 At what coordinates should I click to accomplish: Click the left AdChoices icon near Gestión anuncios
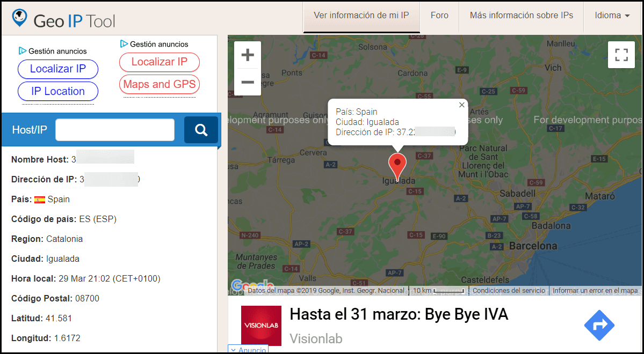pos(23,51)
